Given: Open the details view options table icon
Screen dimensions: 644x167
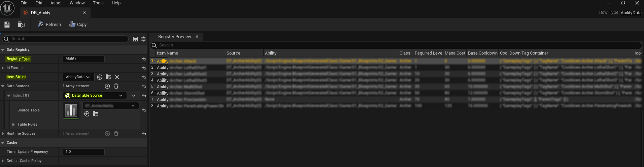Looking at the screenshot, I should coord(135,39).
